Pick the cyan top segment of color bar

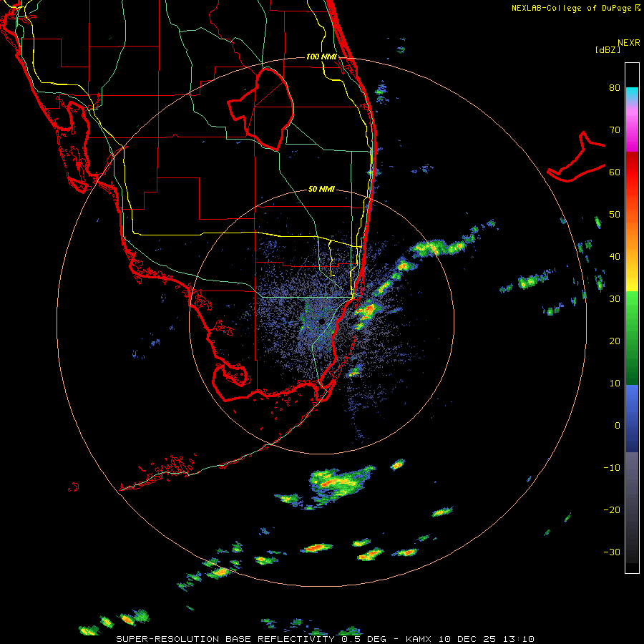click(x=632, y=94)
